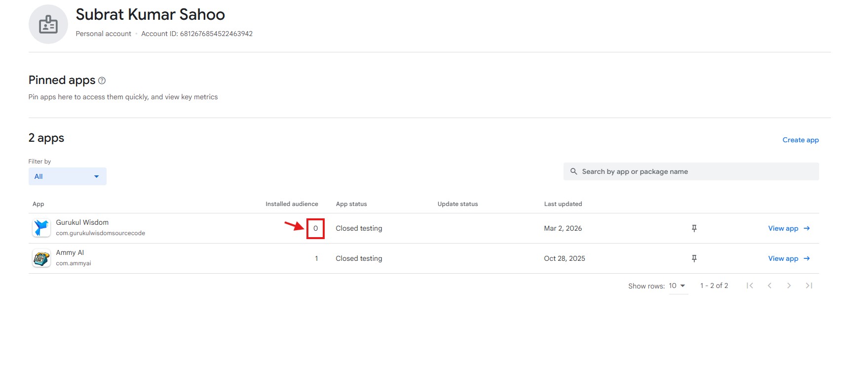Open the Filter by All dropdown
This screenshot has width=868, height=370.
67,176
